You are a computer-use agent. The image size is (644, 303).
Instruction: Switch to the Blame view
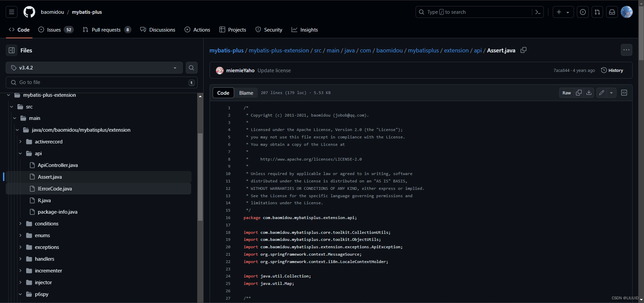click(246, 93)
